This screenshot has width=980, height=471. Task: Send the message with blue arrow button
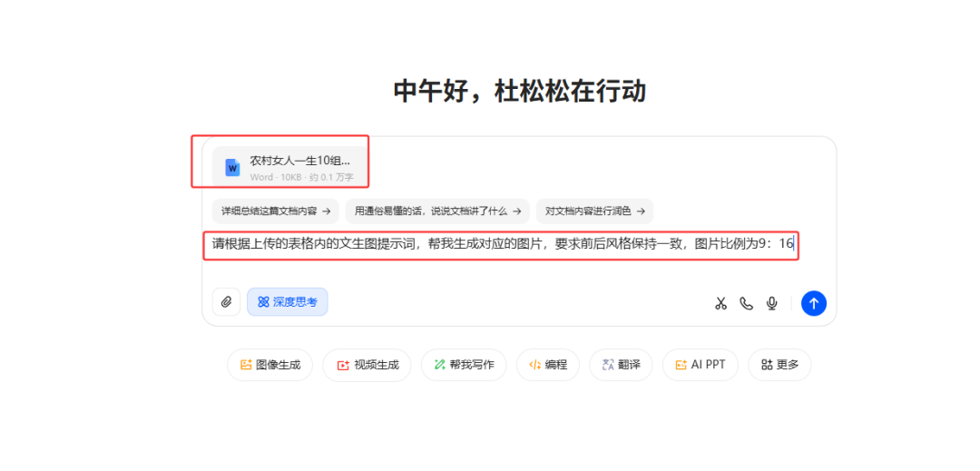point(814,303)
